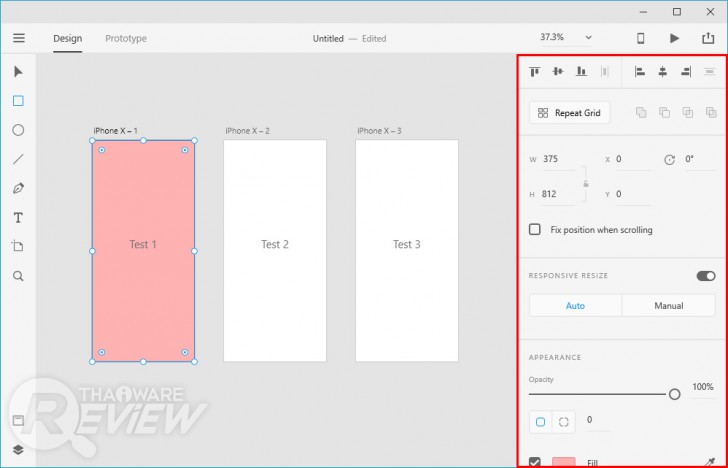Click the height field showing 812
The image size is (728, 468).
coord(558,194)
